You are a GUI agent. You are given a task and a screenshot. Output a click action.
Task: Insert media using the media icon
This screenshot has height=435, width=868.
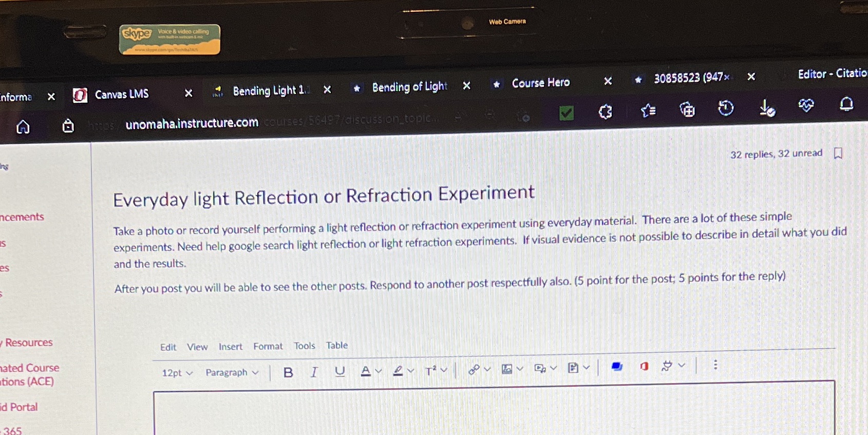[x=540, y=368]
